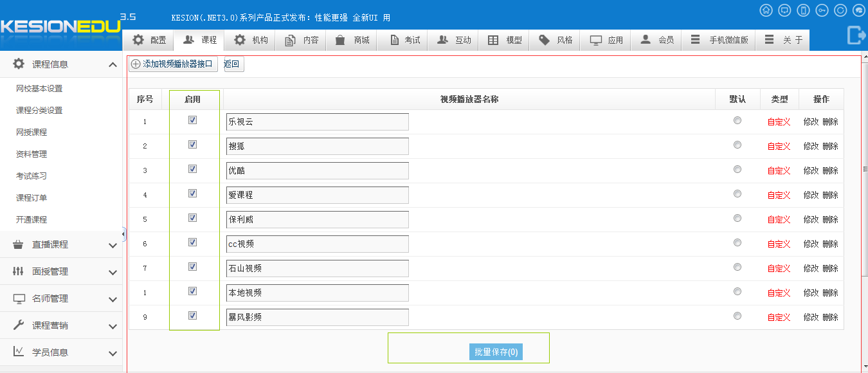Click the monitor screen icon in the top bar
Viewport: 868px width, 373px height.
coord(784,10)
